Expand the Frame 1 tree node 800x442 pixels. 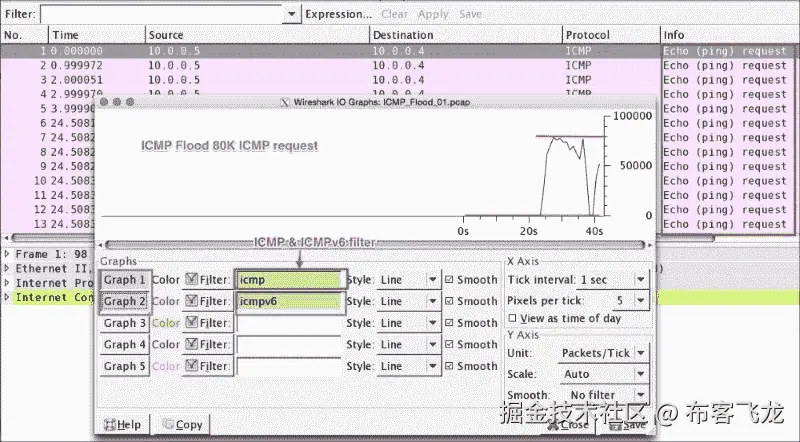[x=7, y=254]
